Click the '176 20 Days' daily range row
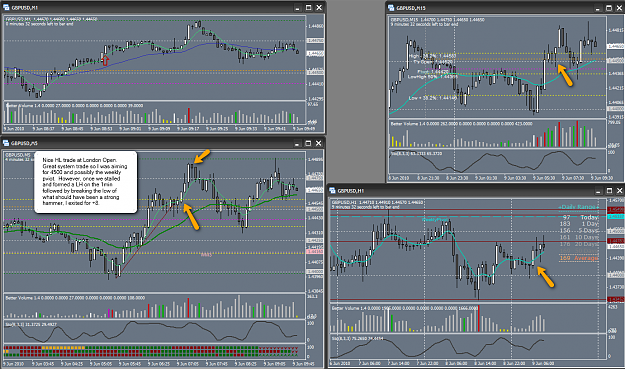Image resolution: width=625 pixels, height=369 pixels. click(579, 244)
